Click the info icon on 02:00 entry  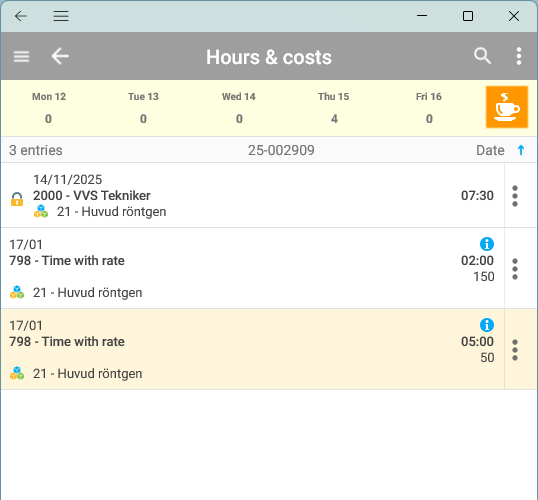click(487, 244)
